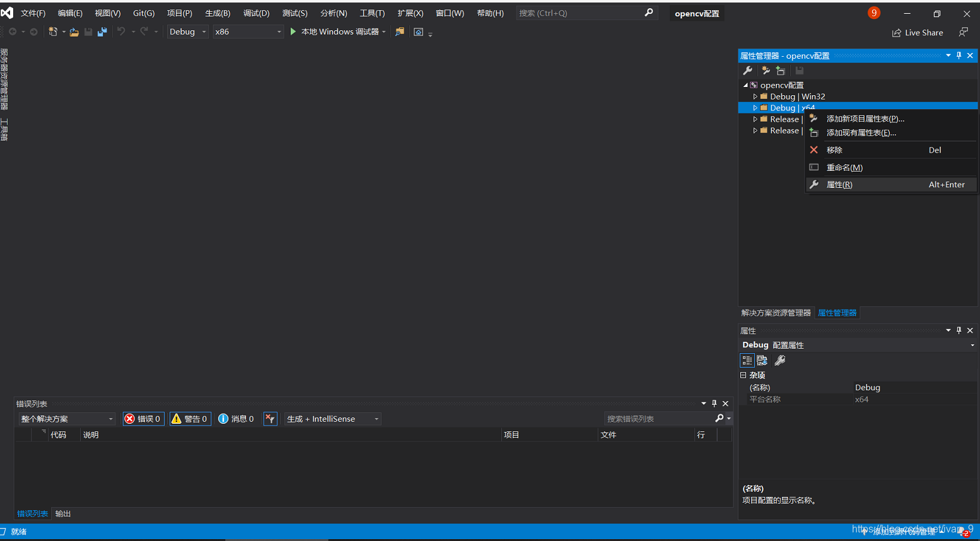
Task: Click the wrench properties icon in Property Manager toolbar
Action: coord(748,71)
